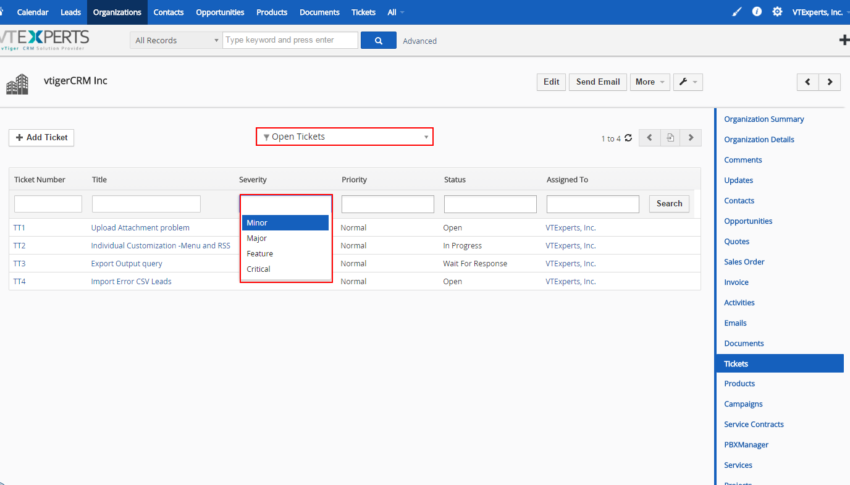This screenshot has width=850, height=485.
Task: Click the Title filter field
Action: point(146,204)
